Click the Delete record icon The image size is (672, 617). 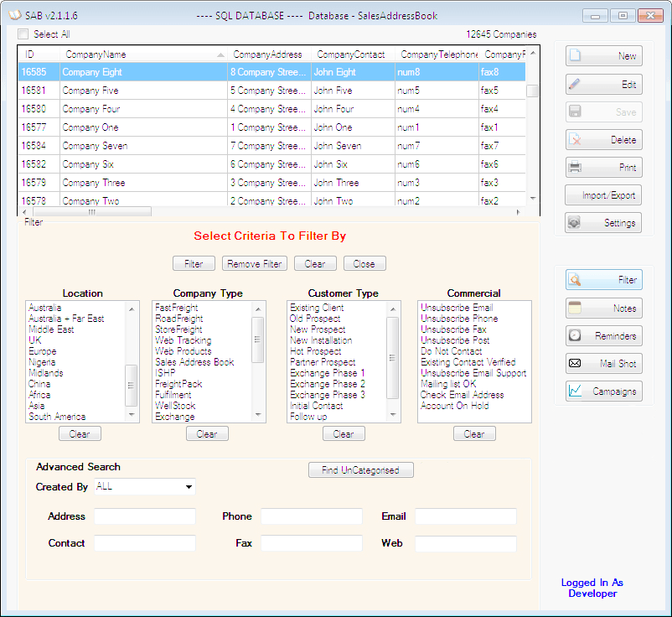tap(575, 139)
